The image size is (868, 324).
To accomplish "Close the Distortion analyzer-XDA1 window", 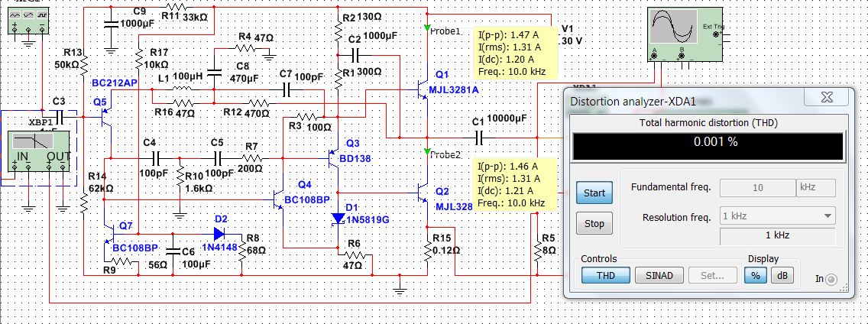I will 827,98.
